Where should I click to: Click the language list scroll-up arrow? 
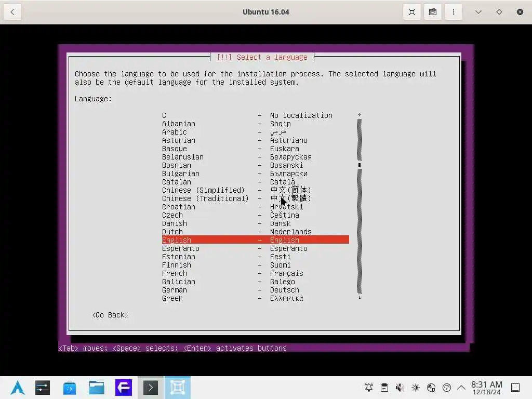click(360, 115)
